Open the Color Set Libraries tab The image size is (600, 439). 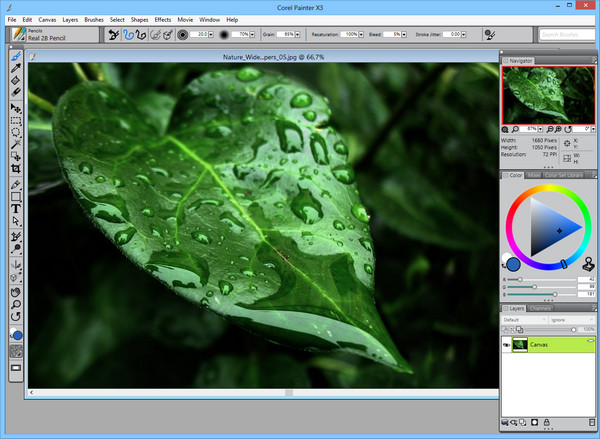565,175
